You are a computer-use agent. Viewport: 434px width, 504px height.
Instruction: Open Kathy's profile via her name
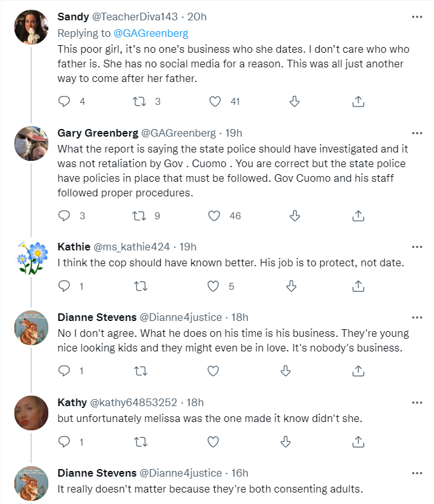point(72,402)
